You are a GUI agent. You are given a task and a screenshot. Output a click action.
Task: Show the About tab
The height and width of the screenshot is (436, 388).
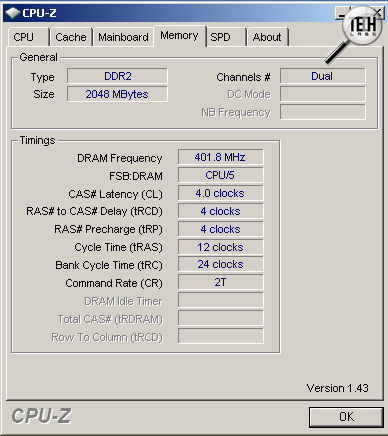267,37
